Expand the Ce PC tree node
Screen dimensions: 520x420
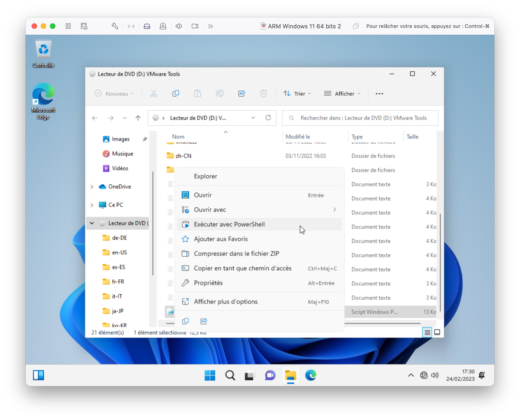[x=92, y=205]
